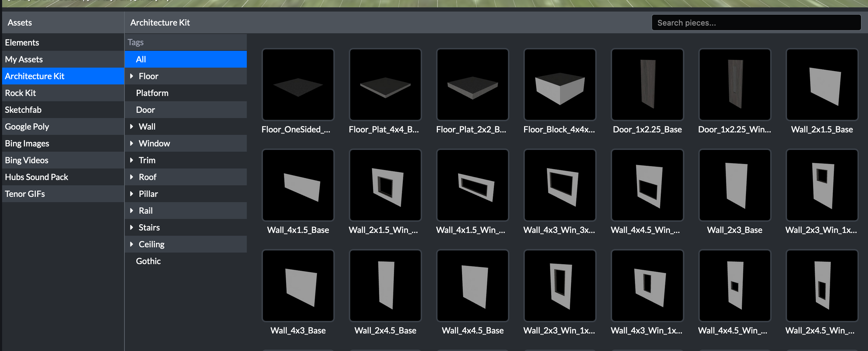The width and height of the screenshot is (868, 351).
Task: Expand the Wall tag category
Action: (132, 126)
